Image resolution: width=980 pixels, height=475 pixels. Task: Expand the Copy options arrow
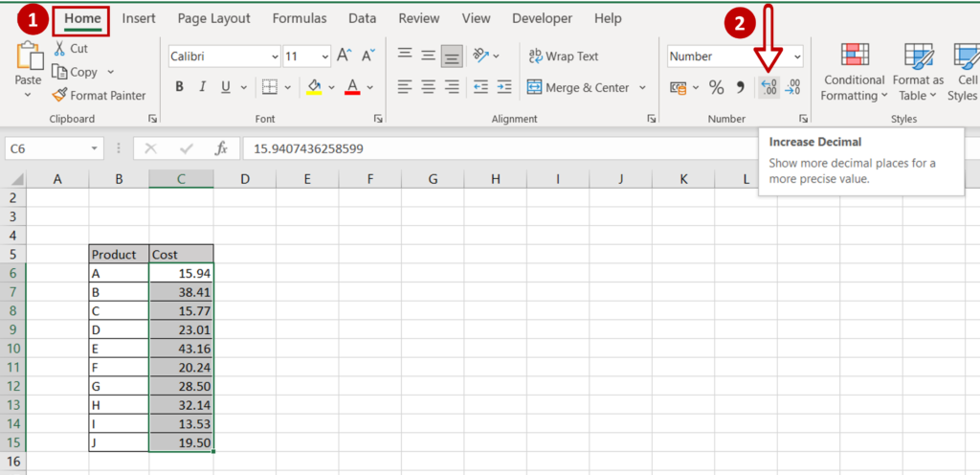pos(111,72)
